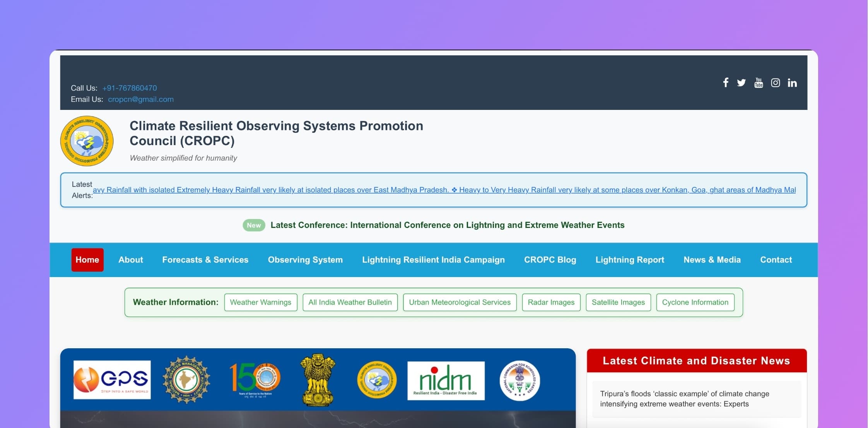
Task: Click the Twitter bird icon
Action: click(741, 83)
